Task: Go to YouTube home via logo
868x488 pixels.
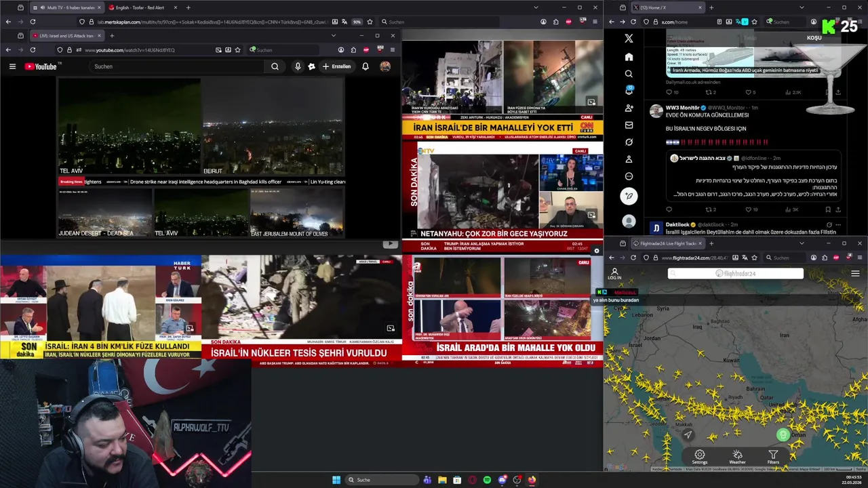Action: [x=42, y=66]
